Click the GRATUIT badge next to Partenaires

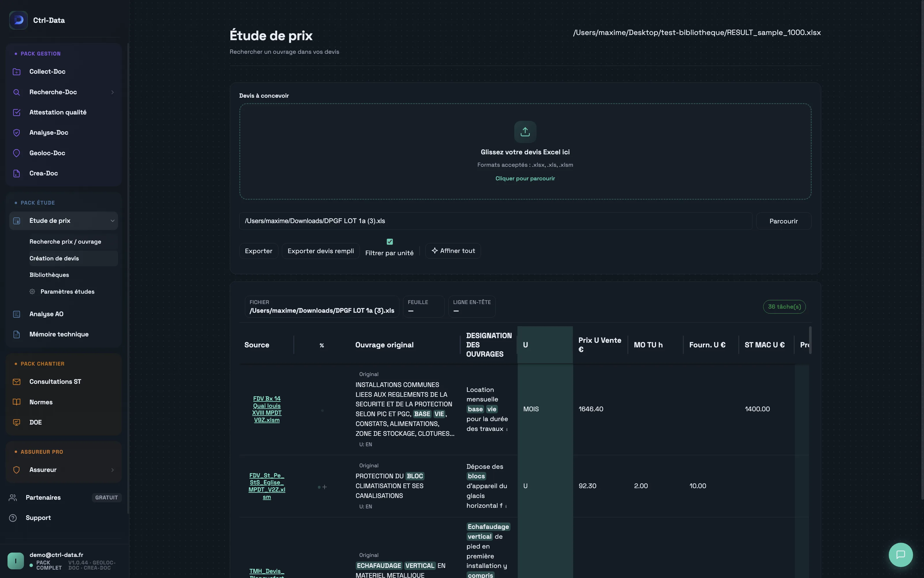coord(107,498)
